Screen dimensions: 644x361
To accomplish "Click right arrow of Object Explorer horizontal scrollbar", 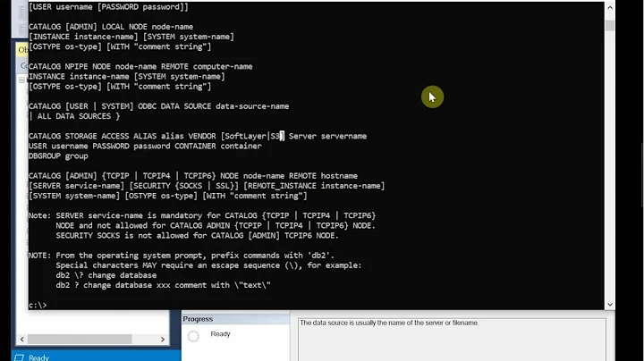I will [163, 340].
